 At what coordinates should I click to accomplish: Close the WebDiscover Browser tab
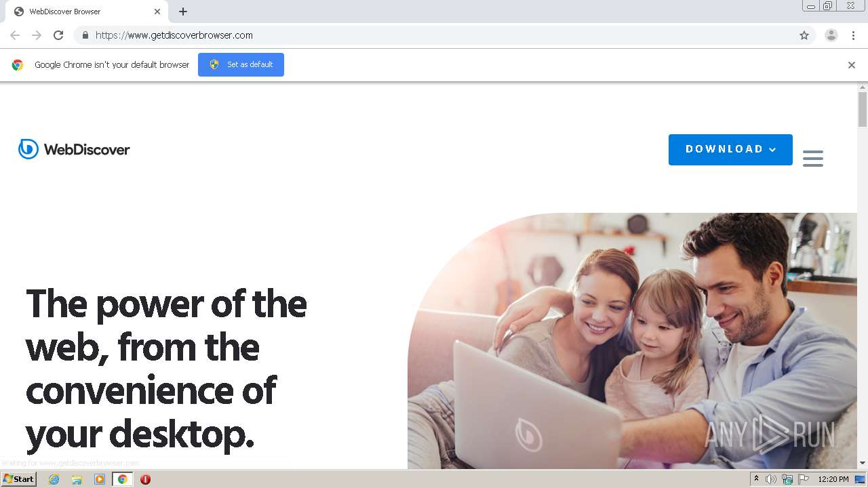tap(157, 12)
